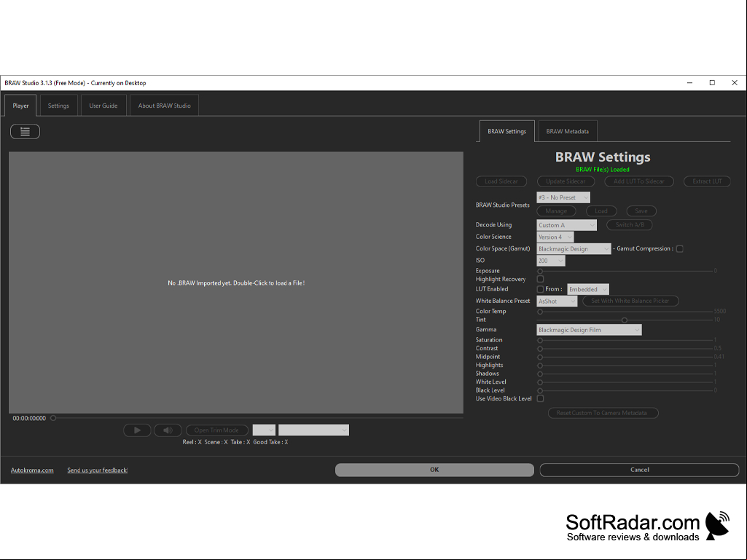Open the hamburger list menu button
The image size is (747, 560).
coord(26,132)
